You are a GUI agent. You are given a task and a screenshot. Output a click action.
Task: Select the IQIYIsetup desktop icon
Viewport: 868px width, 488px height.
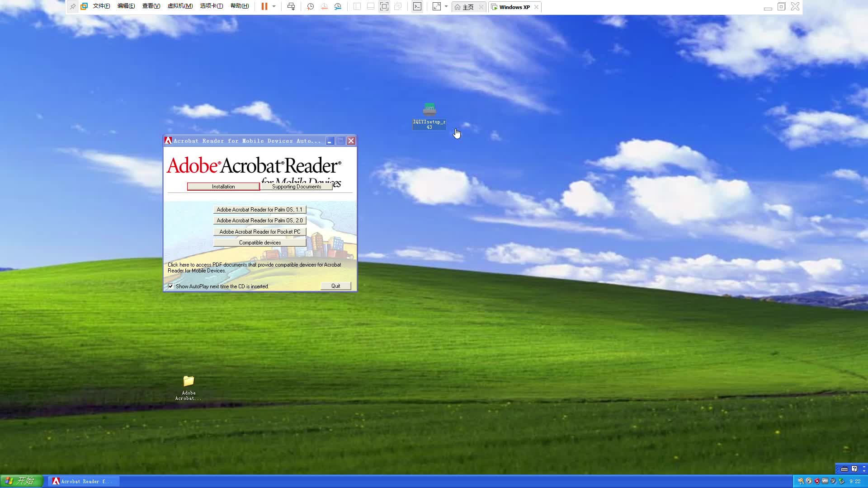pos(429,116)
